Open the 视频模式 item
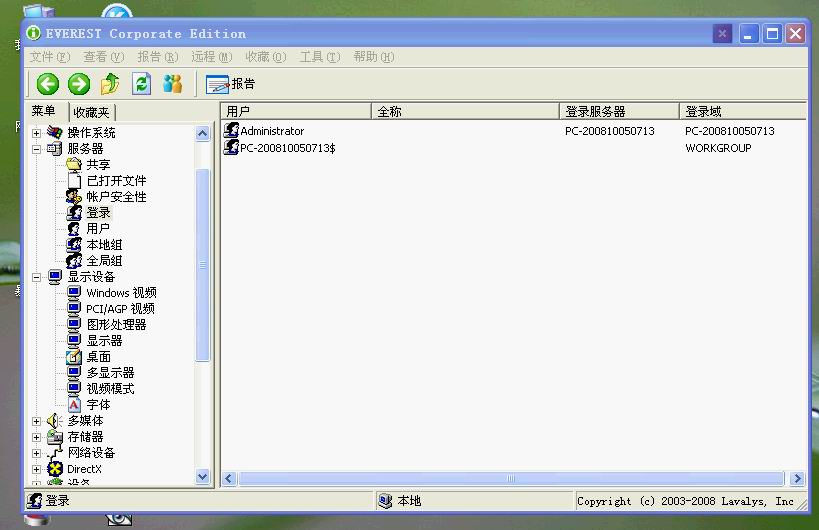 pos(110,389)
